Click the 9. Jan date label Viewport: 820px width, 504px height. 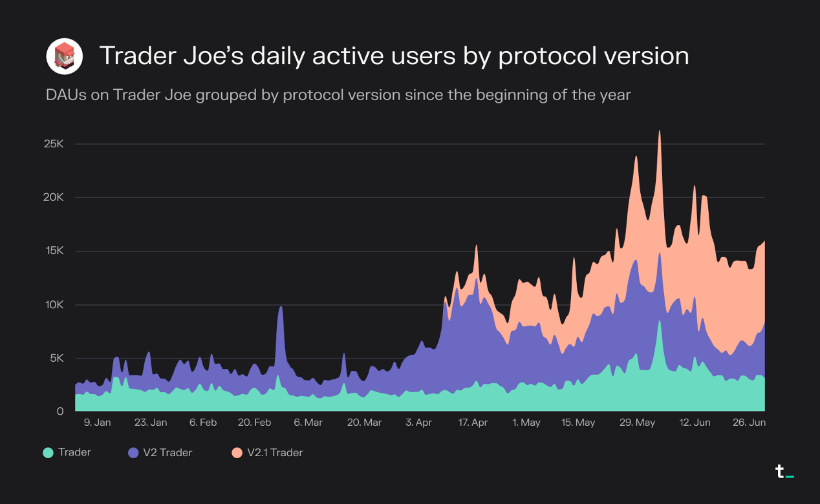click(x=98, y=422)
